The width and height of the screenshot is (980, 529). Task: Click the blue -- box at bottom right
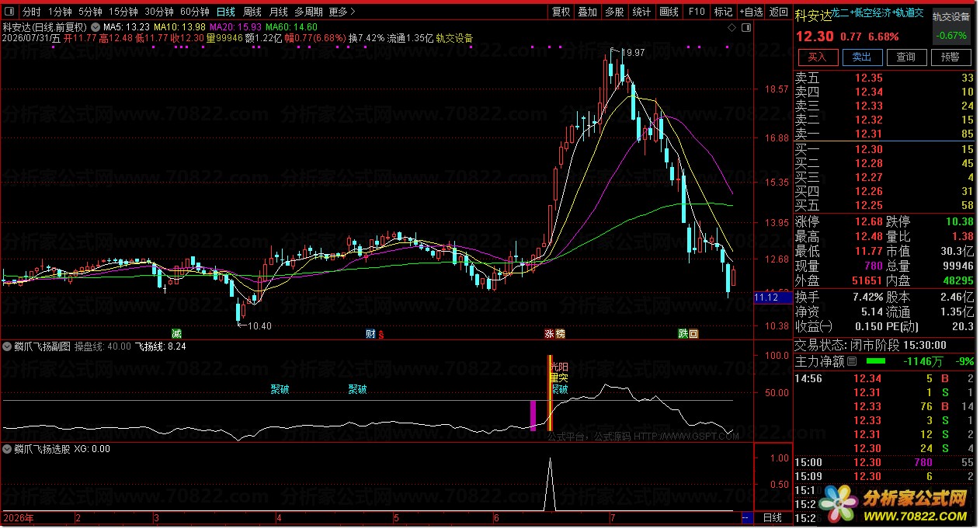(x=747, y=518)
